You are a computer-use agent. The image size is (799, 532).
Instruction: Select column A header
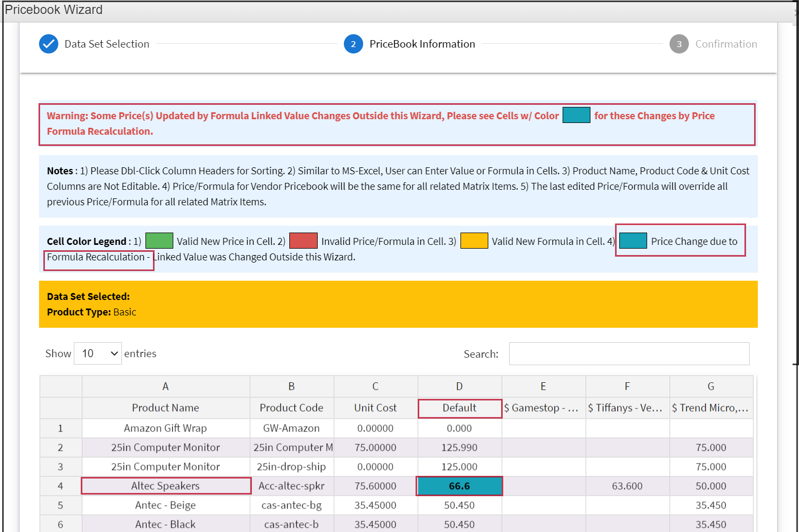tap(166, 386)
